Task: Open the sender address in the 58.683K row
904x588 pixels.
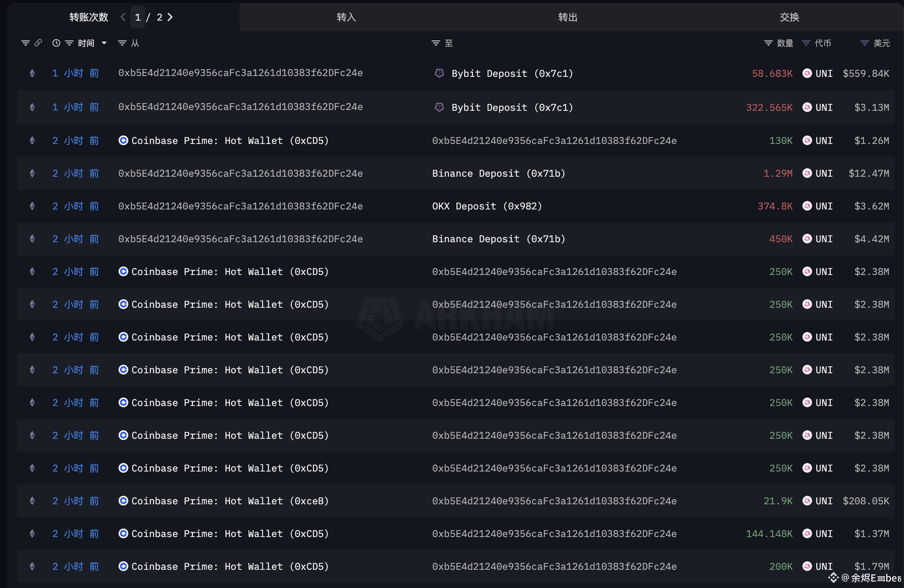Action: click(240, 73)
